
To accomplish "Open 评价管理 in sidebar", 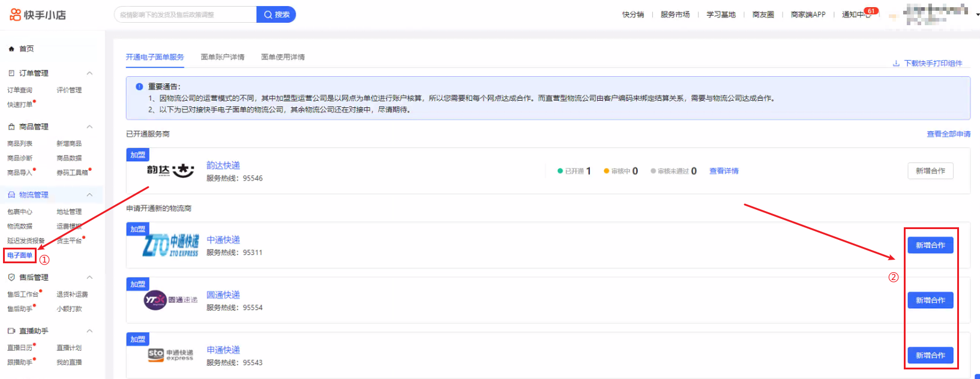I will click(x=69, y=90).
